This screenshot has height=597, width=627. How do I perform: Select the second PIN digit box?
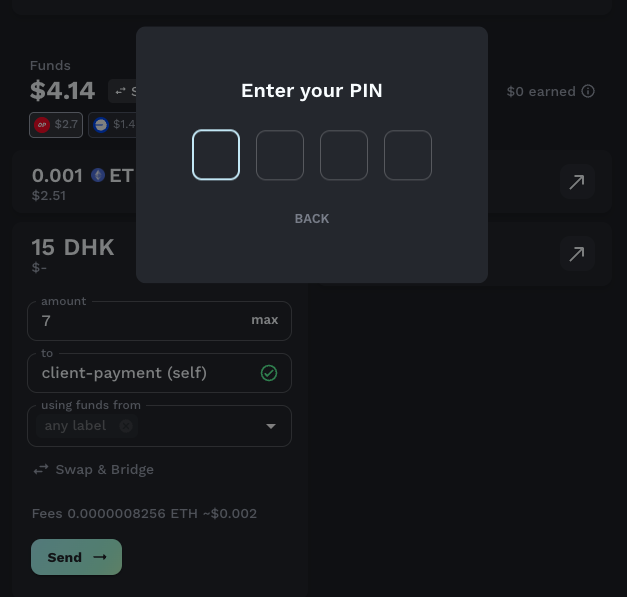click(x=280, y=155)
